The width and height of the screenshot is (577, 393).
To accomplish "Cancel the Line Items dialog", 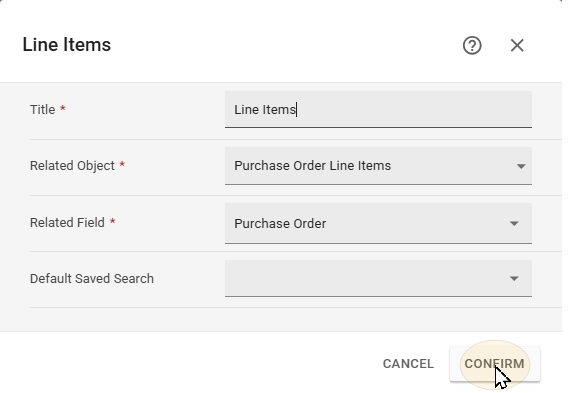I will coord(408,364).
